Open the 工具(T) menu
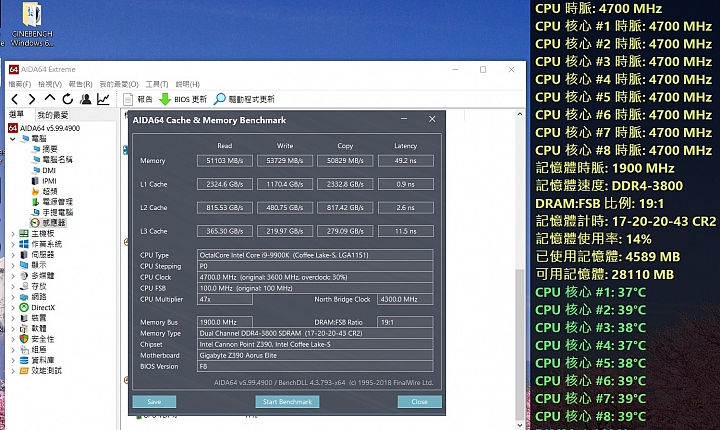This screenshot has width=720, height=430. tap(157, 84)
